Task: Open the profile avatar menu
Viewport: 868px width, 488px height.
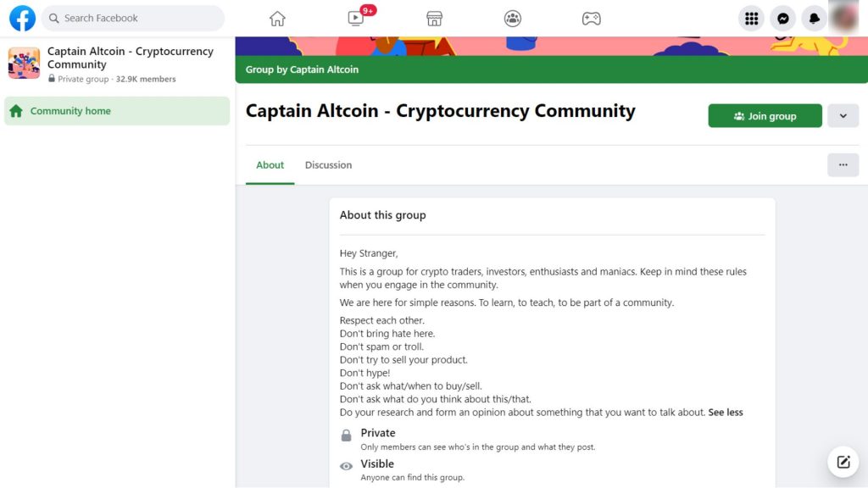Action: click(x=845, y=19)
